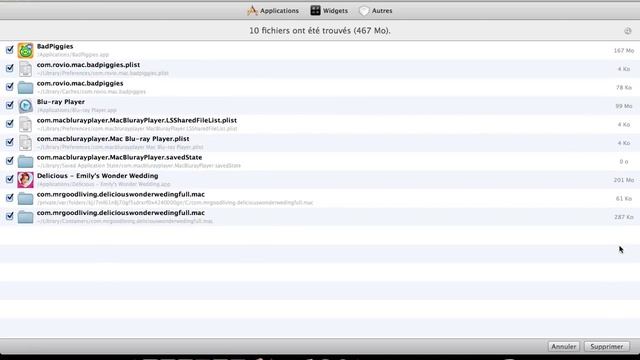Uncheck Delicious Emily's Wonder Wedding checkbox
640x360 pixels.
coord(10,179)
